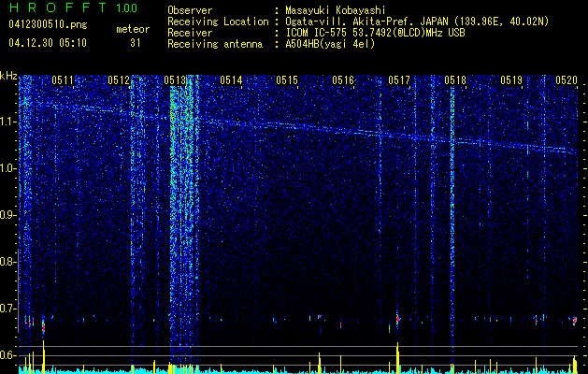Click the 'Receiving antenna' label

[x=215, y=44]
